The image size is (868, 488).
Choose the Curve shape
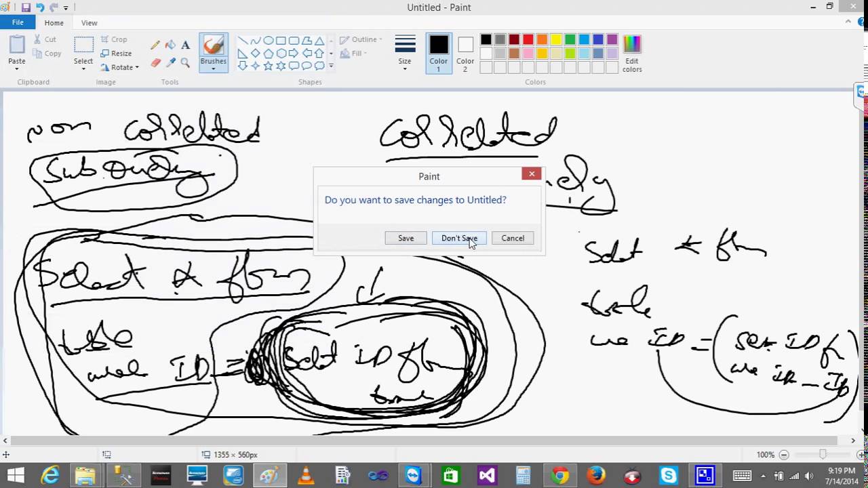pos(256,41)
